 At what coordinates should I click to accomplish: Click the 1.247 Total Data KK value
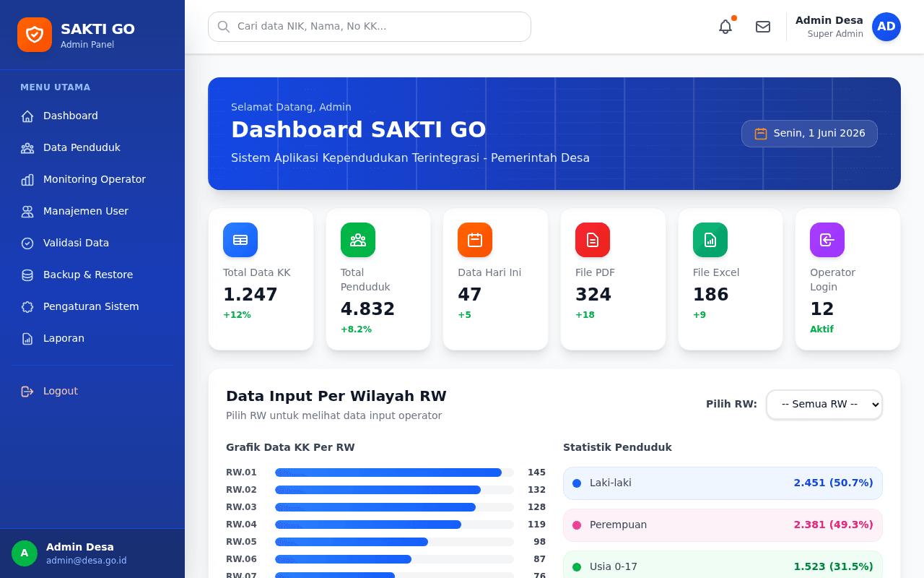(250, 295)
